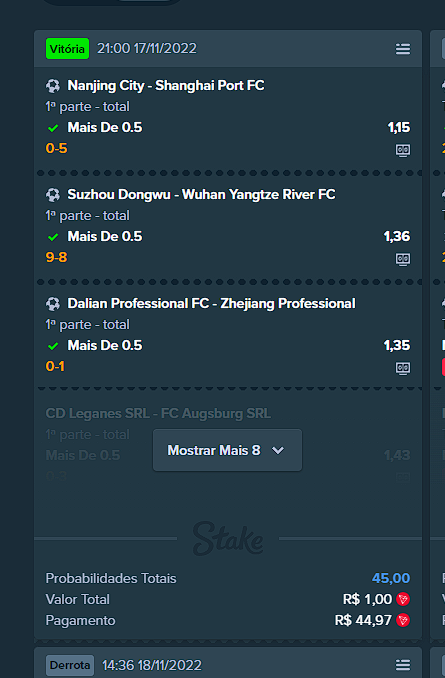
Task: Click the green checkmark on the Suzhou Dongwu bet
Action: tap(53, 237)
